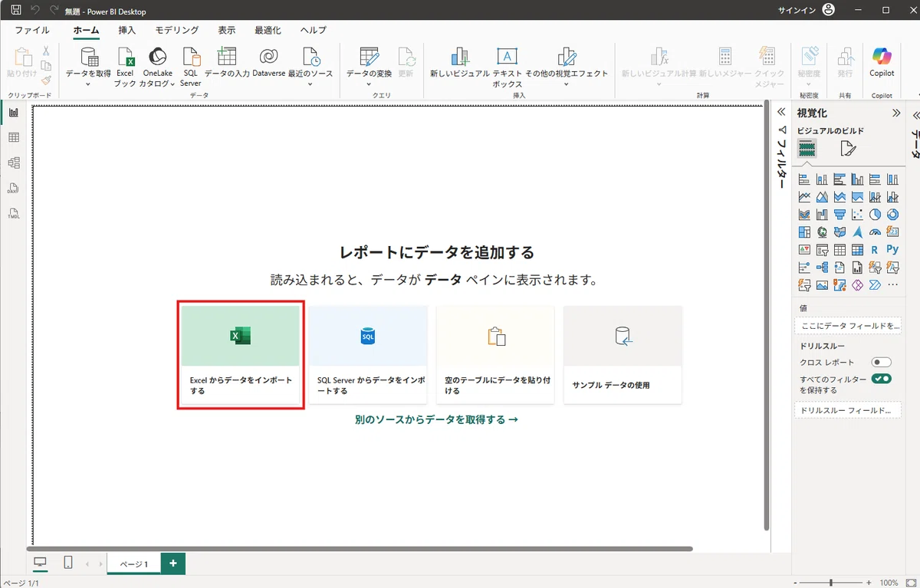Open その他の視覚エフェクト ribbon button
Screen dimensions: 920x588
[567, 67]
